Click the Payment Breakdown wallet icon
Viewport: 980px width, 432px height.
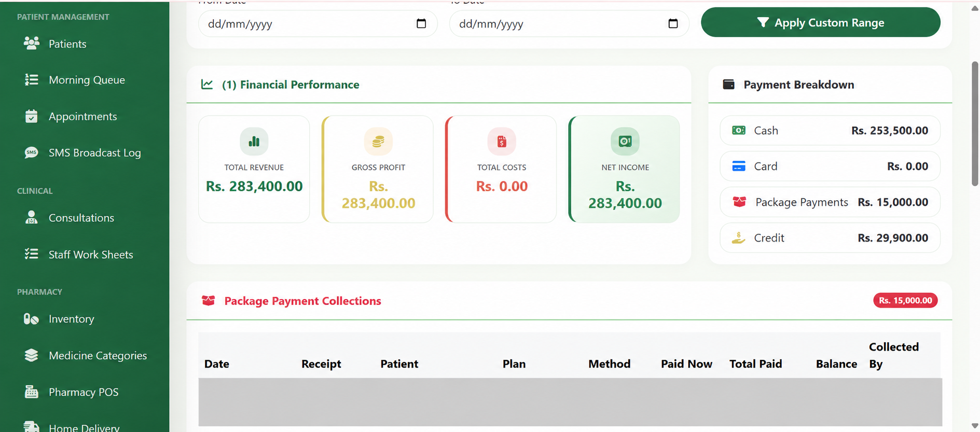[x=728, y=84]
